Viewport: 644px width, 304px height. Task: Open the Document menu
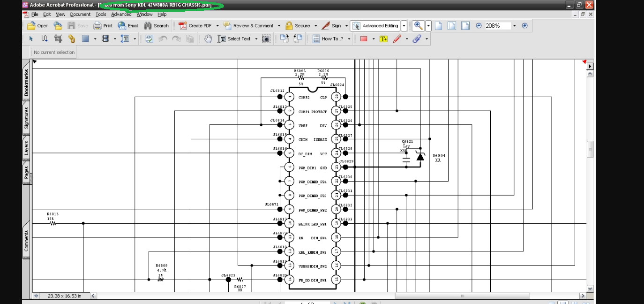point(80,15)
